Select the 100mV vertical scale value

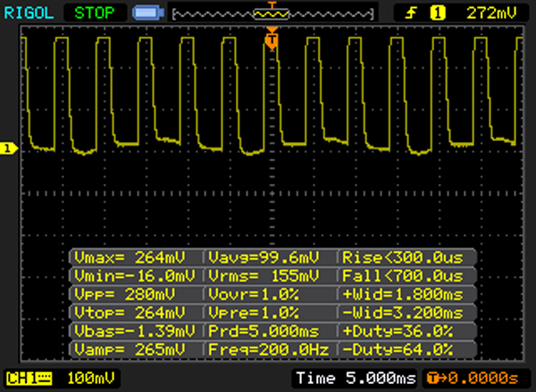(91, 379)
